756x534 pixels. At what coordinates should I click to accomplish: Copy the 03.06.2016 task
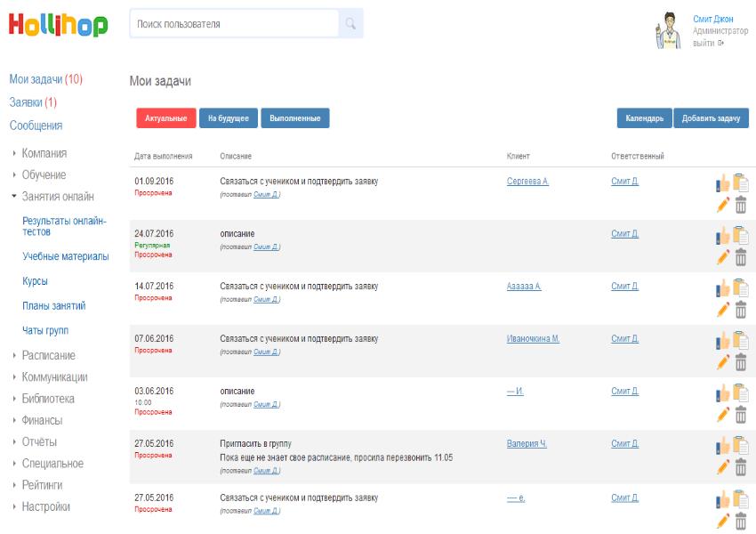tap(741, 392)
